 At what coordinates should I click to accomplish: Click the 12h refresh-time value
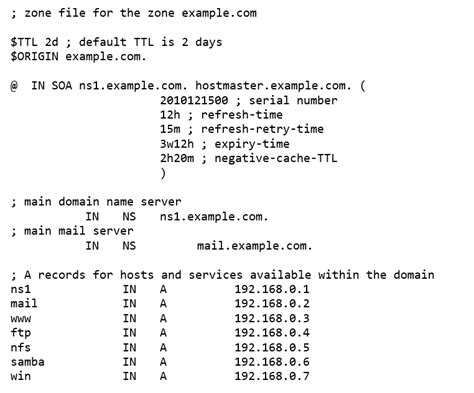(x=170, y=115)
